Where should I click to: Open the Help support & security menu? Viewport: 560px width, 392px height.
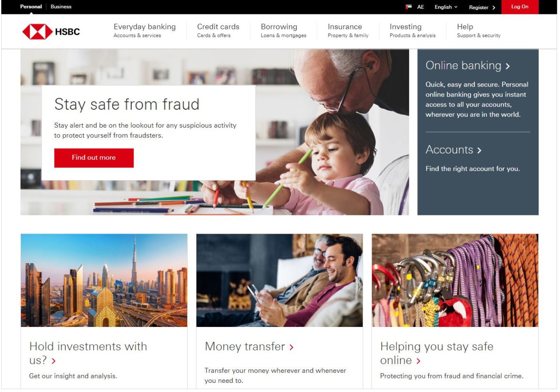point(479,31)
